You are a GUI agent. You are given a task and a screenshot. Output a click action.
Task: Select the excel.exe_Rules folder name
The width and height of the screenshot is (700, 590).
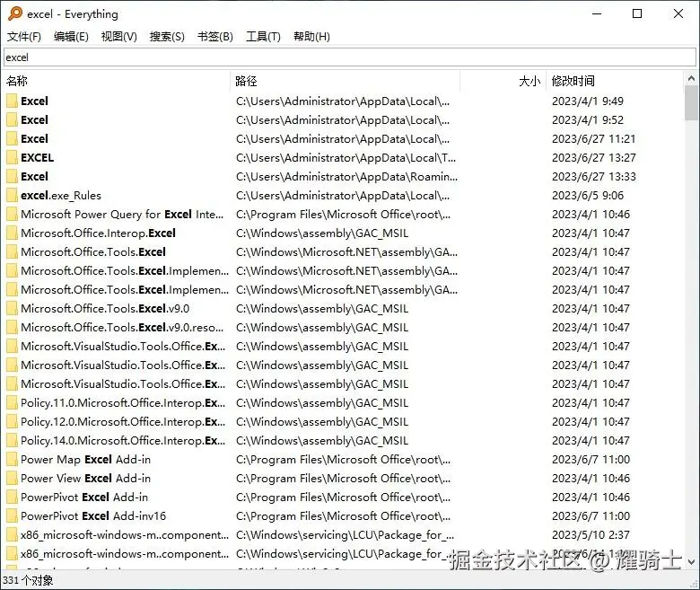[61, 195]
